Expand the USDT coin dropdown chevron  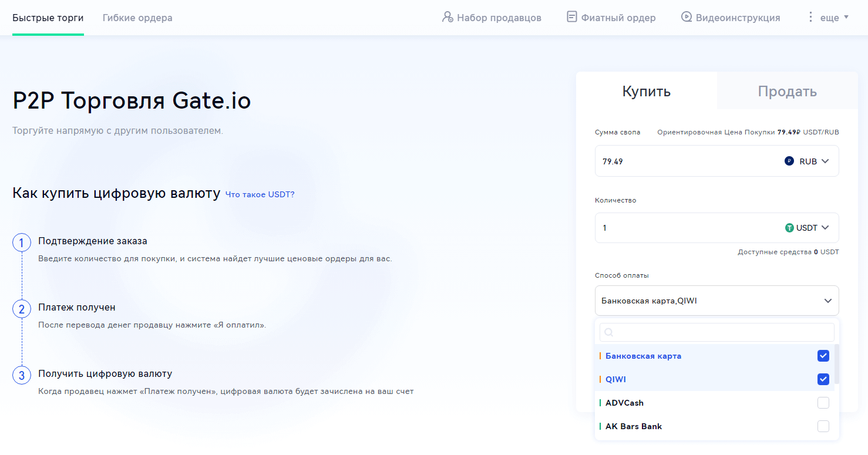825,228
